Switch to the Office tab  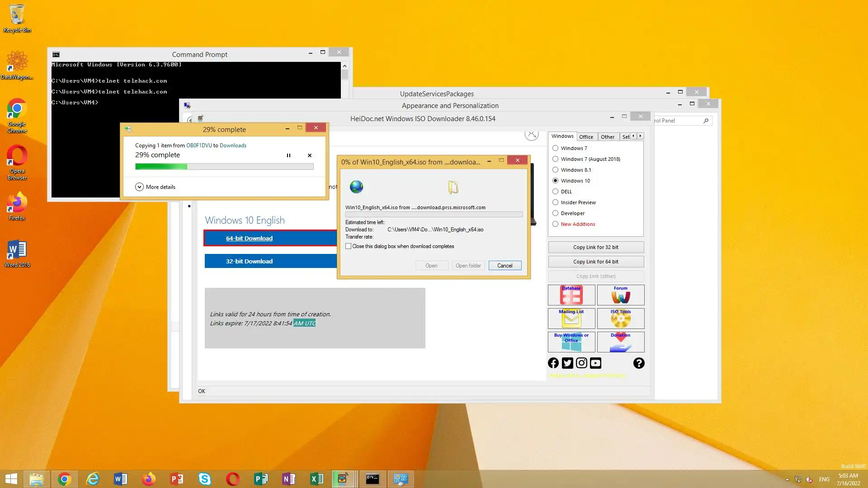pyautogui.click(x=586, y=136)
